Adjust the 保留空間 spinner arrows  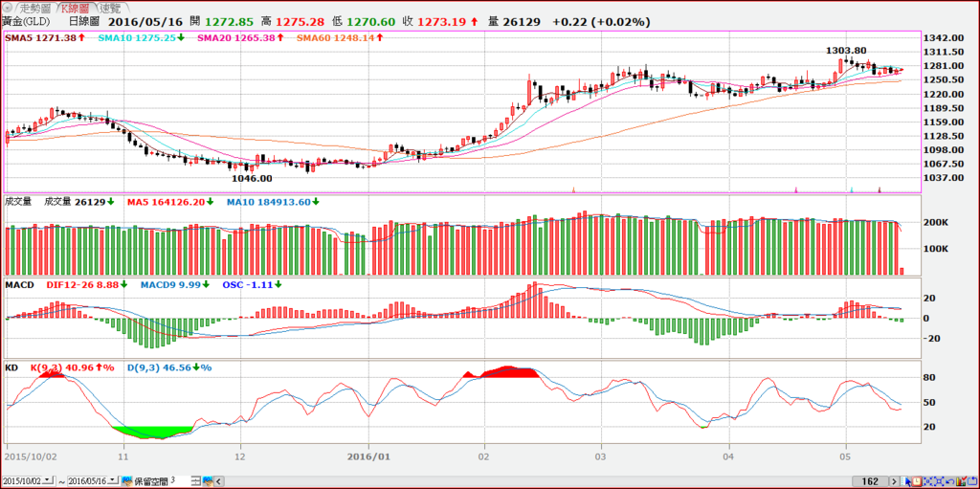[x=195, y=481]
